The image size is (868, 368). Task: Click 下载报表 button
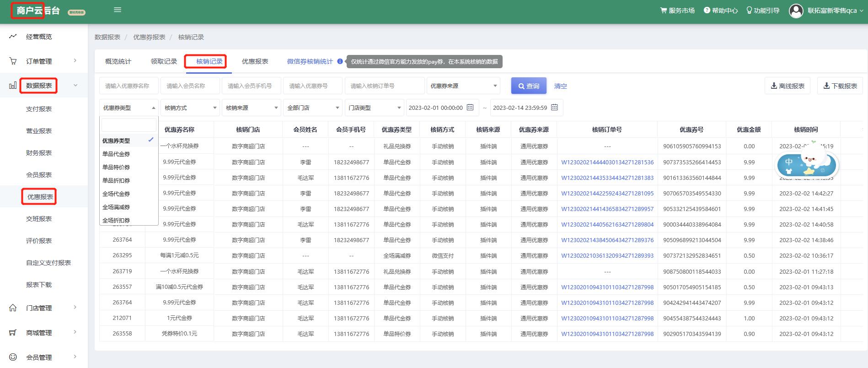coord(840,86)
